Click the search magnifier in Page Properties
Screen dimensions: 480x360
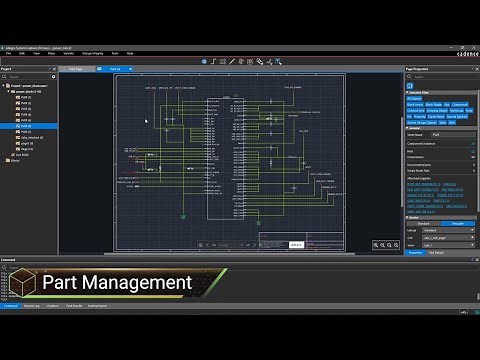click(409, 77)
